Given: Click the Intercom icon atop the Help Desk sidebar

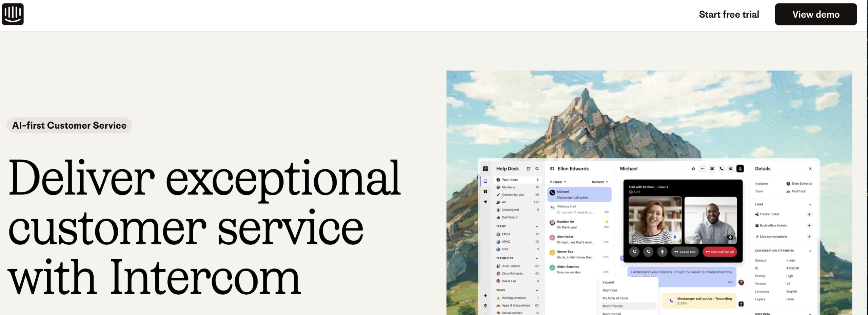Looking at the screenshot, I should click(x=485, y=169).
